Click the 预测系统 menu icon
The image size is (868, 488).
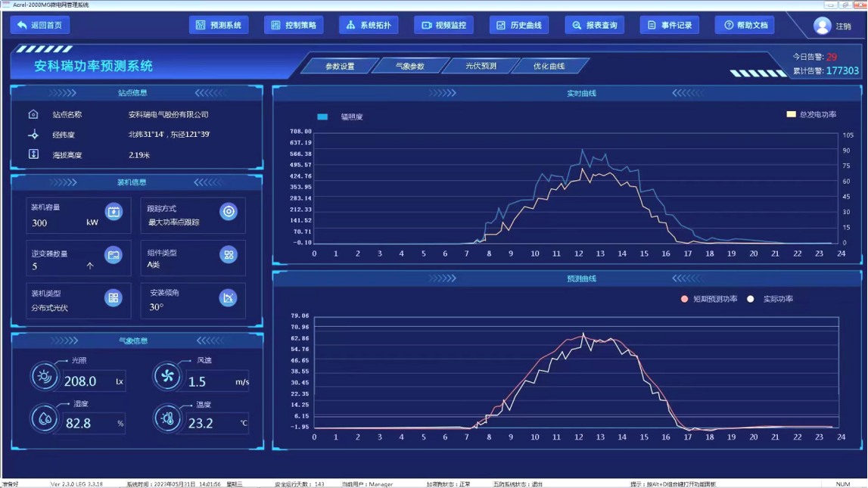coord(201,25)
